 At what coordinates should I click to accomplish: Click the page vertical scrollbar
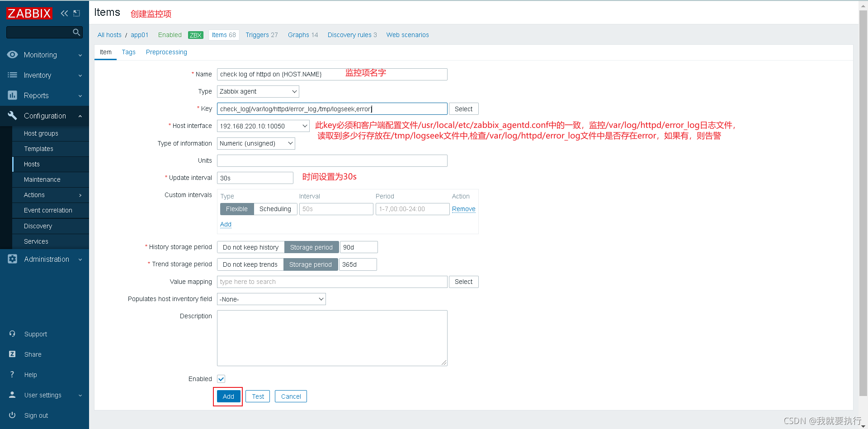[x=863, y=203]
